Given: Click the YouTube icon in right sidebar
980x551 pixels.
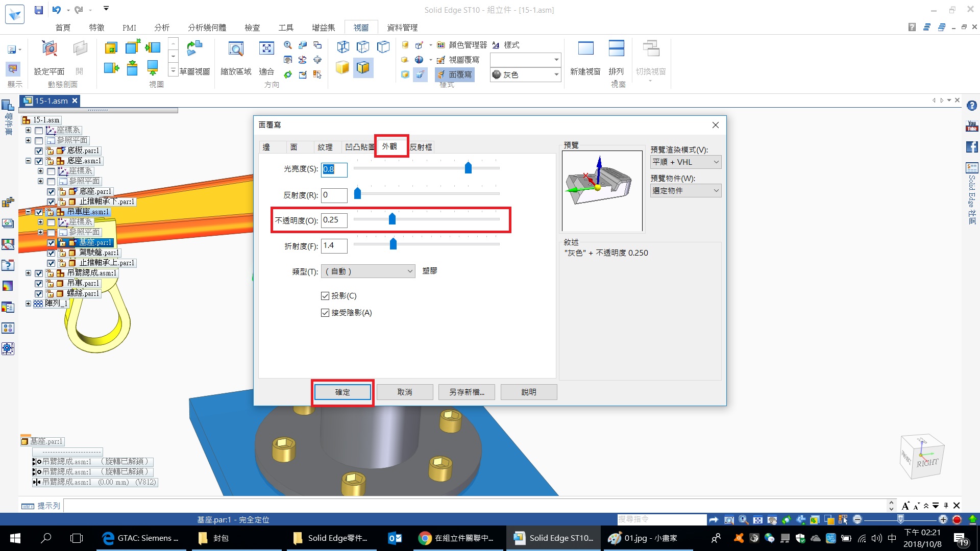Looking at the screenshot, I should pyautogui.click(x=972, y=126).
